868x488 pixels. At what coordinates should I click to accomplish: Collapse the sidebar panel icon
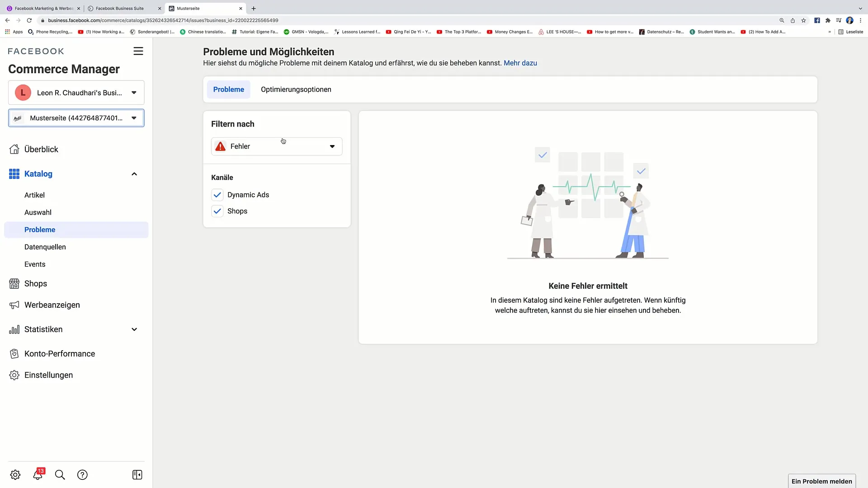[137, 474]
